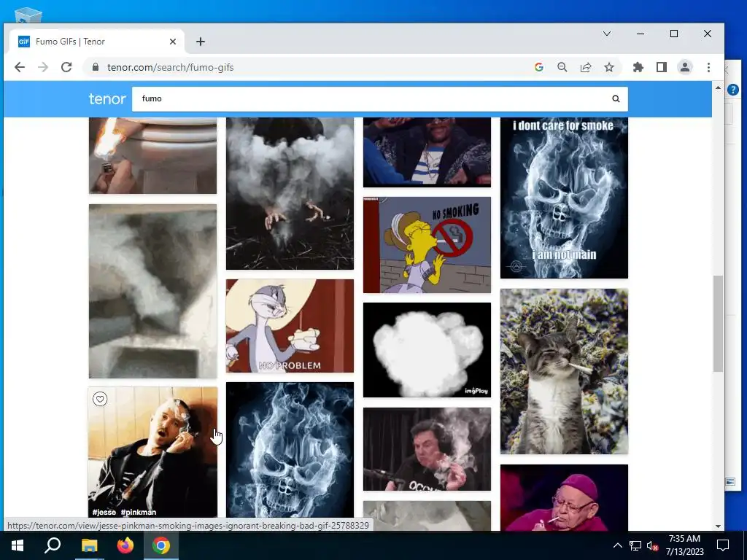This screenshot has height=560, width=747.
Task: Submit search with magnifier button
Action: click(616, 98)
